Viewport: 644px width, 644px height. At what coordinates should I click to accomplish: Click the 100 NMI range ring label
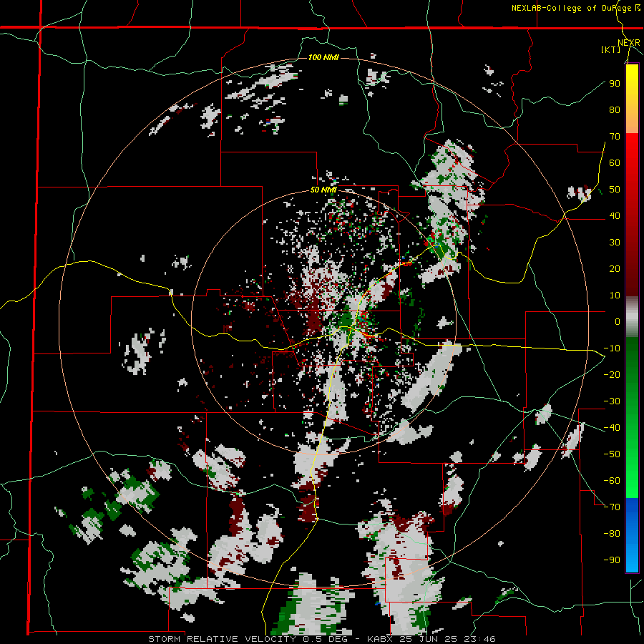pos(323,57)
